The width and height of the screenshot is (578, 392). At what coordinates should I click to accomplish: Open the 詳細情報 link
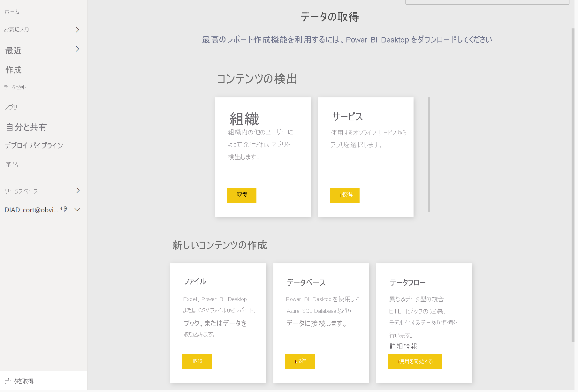click(403, 346)
